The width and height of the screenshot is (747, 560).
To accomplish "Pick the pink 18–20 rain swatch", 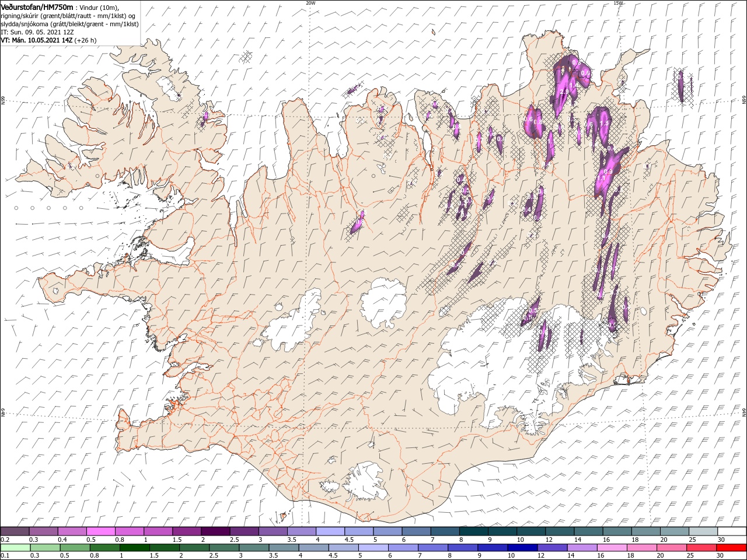I will coord(643,548).
